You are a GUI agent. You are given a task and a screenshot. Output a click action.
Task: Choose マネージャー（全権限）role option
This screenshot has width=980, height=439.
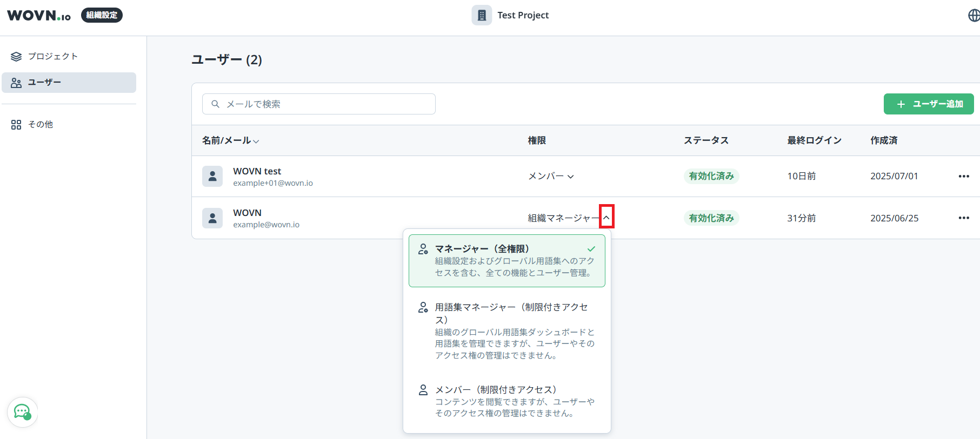pyautogui.click(x=507, y=261)
